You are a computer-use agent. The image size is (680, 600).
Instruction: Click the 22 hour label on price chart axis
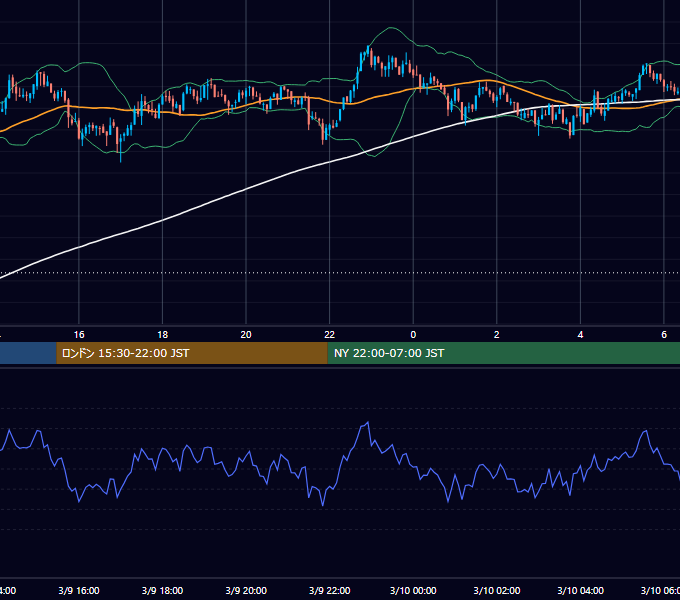tap(330, 335)
